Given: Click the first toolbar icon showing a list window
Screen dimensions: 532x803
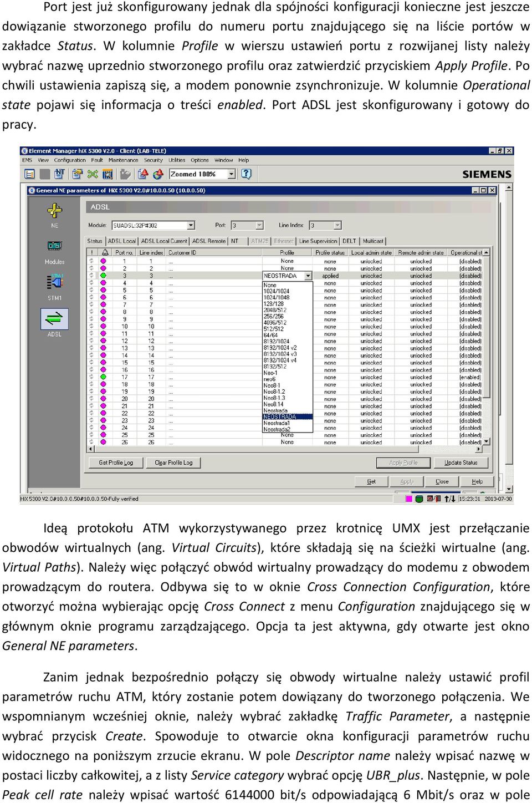Looking at the screenshot, I should click(29, 174).
